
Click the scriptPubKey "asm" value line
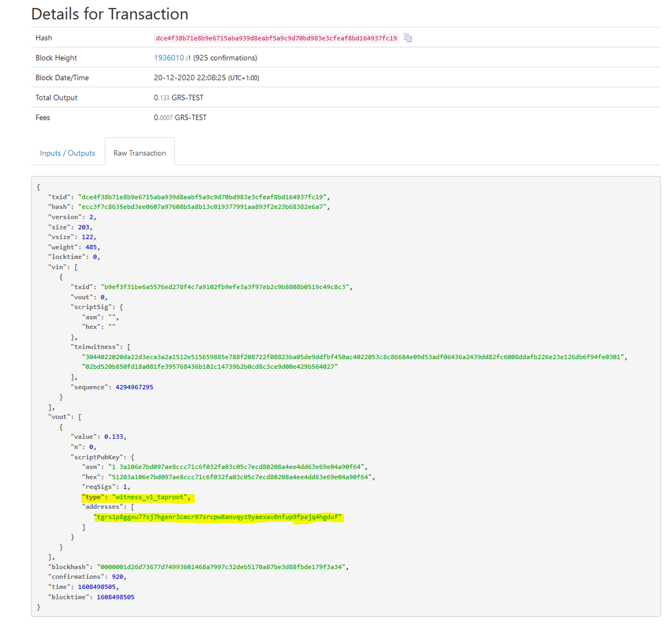tap(225, 467)
